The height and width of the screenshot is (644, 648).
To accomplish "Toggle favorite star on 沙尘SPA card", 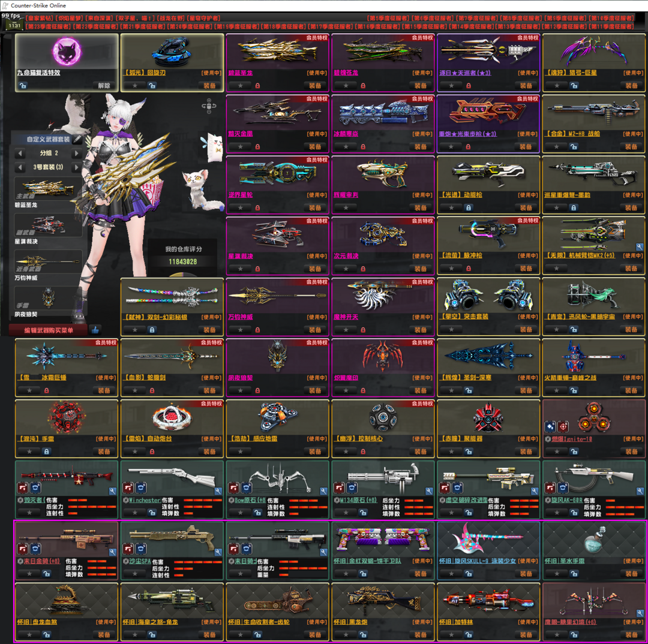I will click(135, 574).
